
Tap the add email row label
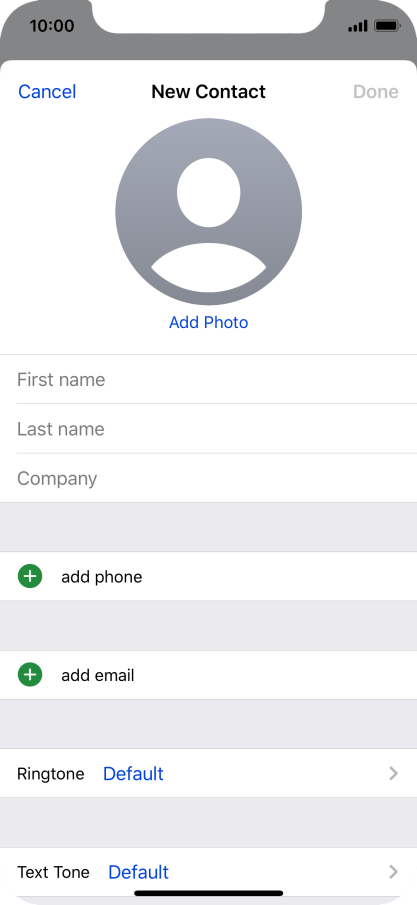98,675
